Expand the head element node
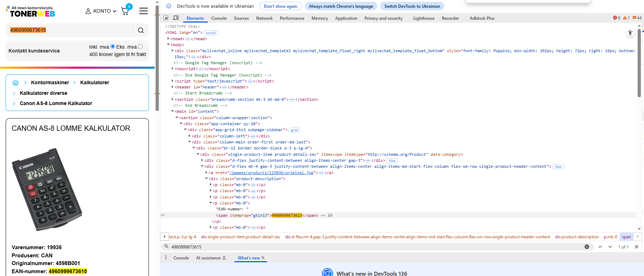Viewport: 644px width, 276px height. tap(168, 39)
